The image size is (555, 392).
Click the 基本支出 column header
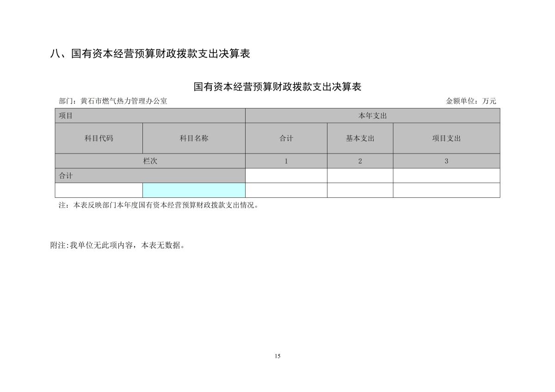tap(360, 138)
